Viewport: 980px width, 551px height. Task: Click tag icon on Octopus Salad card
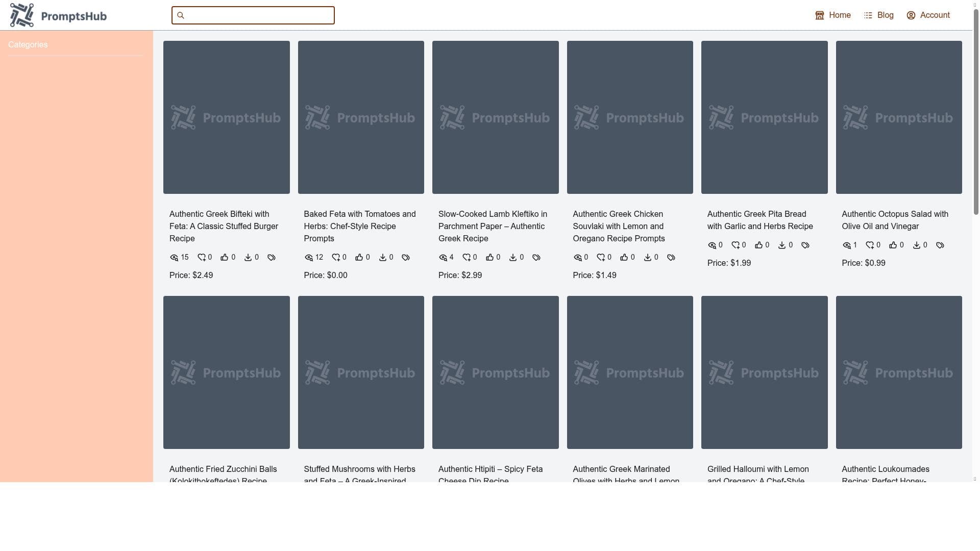pyautogui.click(x=940, y=245)
